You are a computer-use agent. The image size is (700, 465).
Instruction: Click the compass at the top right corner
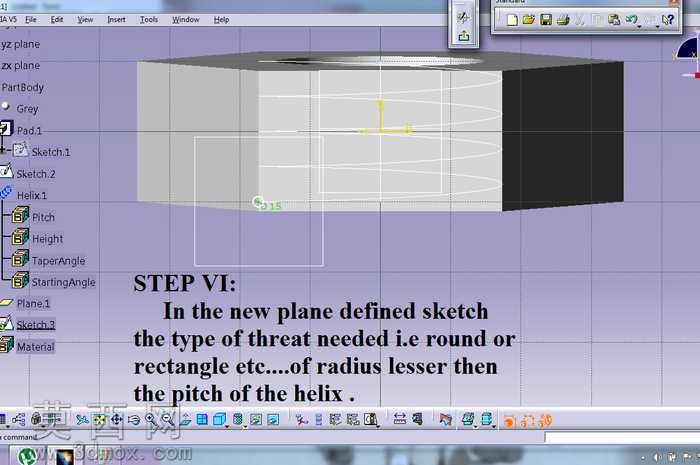[x=688, y=56]
